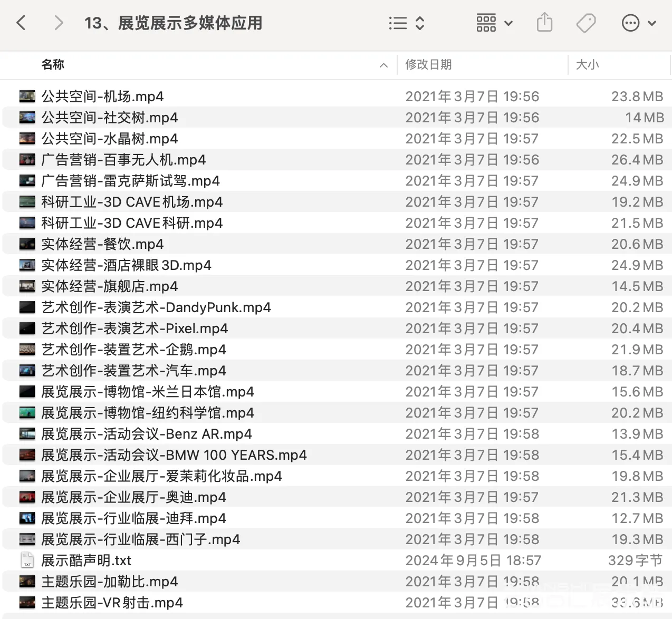Open the group-by grid dropdown
672x619 pixels.
click(x=494, y=23)
